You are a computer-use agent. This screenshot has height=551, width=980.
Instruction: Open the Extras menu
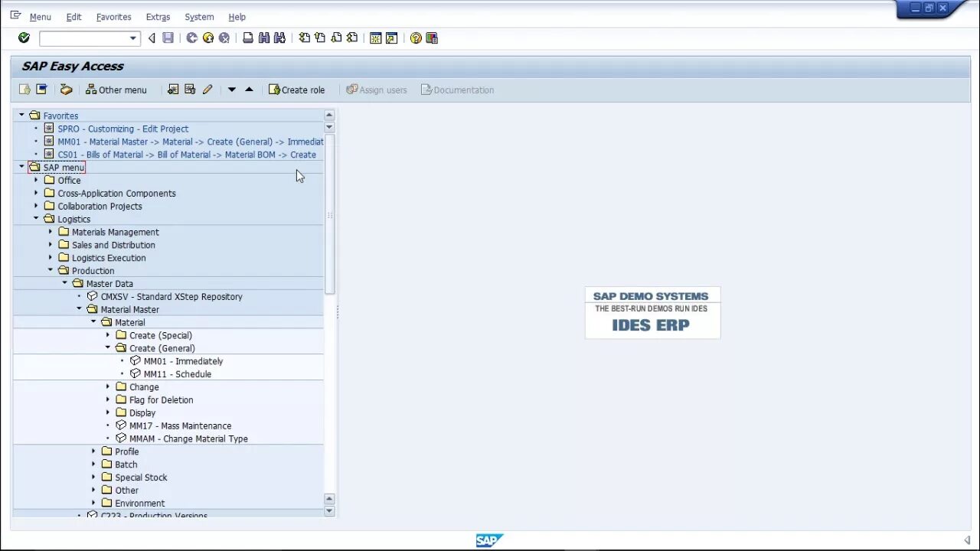pyautogui.click(x=158, y=17)
